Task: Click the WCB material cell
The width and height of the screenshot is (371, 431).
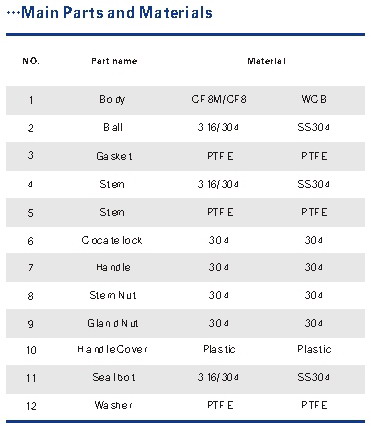Action: tap(314, 99)
